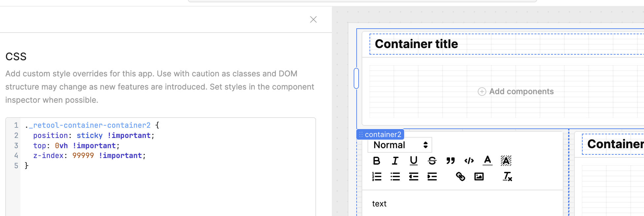Insert a hyperlink into the text
This screenshot has width=644, height=216.
(460, 177)
